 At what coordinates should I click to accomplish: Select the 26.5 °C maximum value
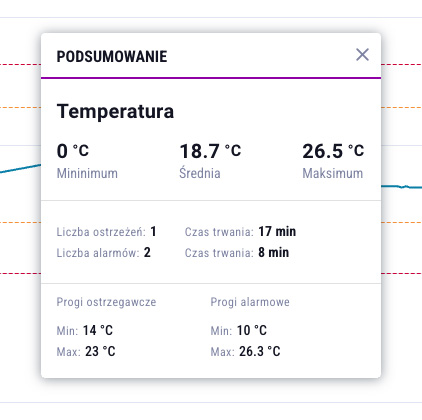click(333, 151)
